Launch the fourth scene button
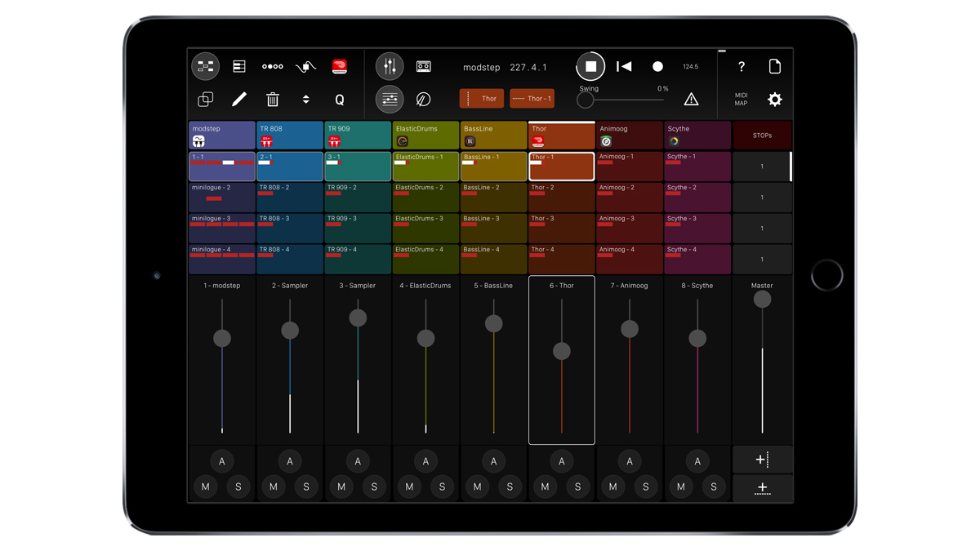 762,260
